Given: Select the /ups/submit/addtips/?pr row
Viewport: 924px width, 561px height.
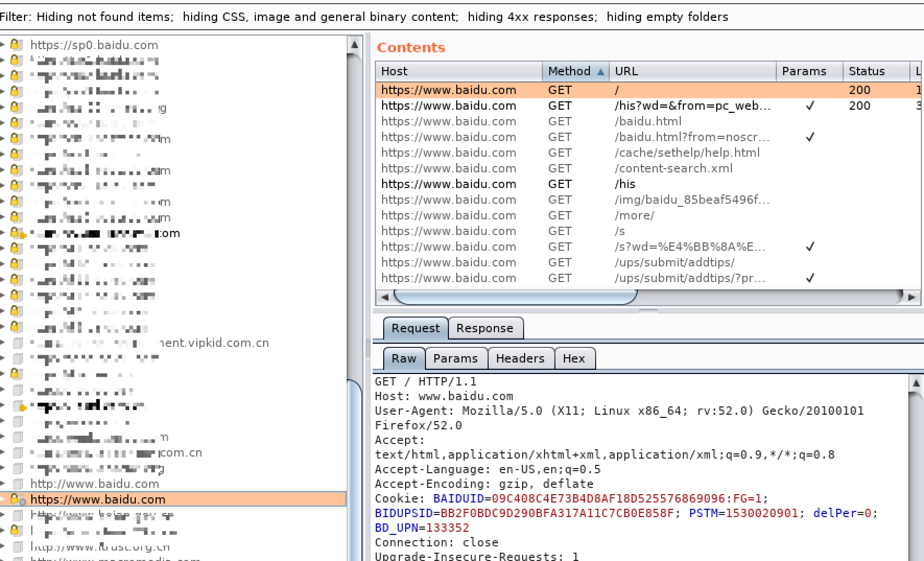Looking at the screenshot, I should (648, 278).
